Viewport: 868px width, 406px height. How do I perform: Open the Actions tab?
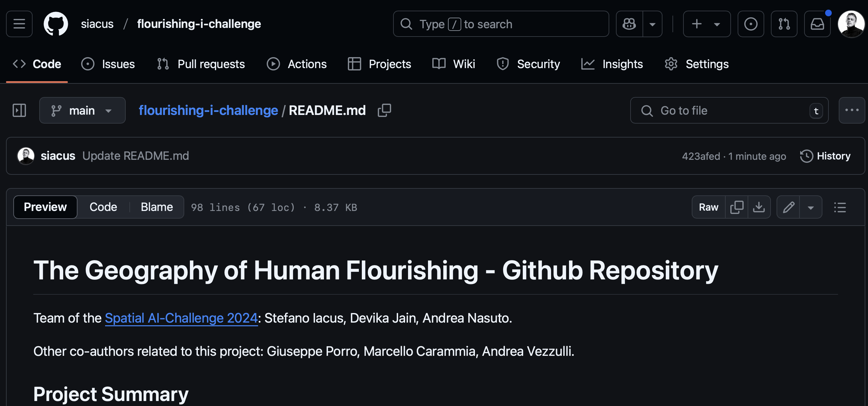coord(297,64)
